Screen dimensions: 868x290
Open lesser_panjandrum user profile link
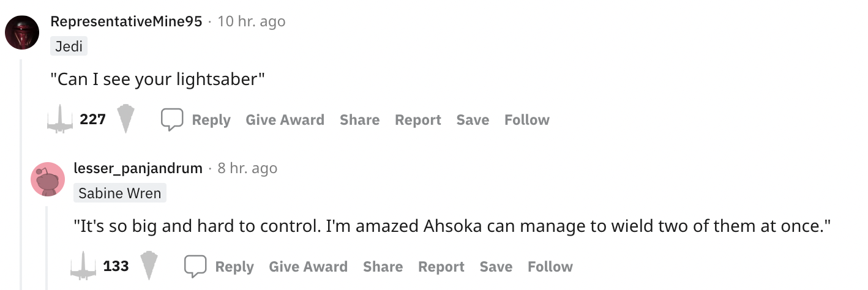pos(138,168)
